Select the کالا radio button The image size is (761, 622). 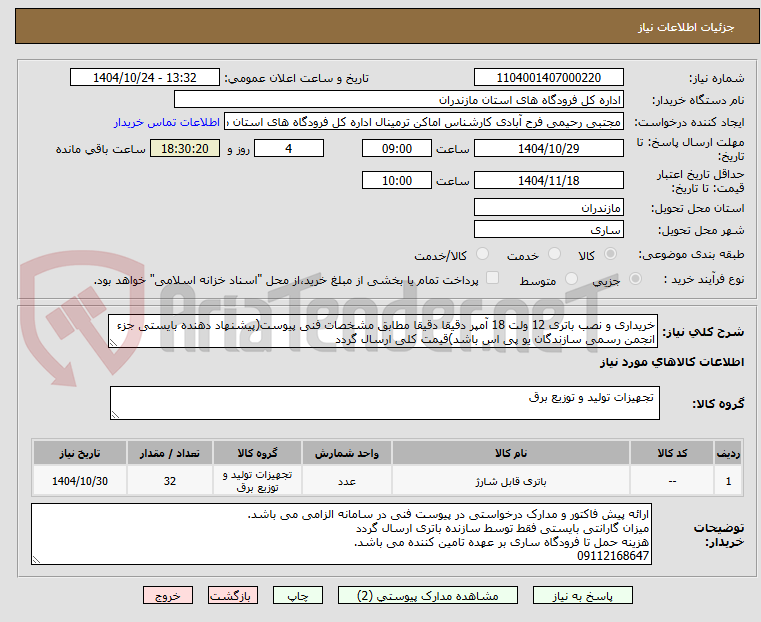(611, 254)
